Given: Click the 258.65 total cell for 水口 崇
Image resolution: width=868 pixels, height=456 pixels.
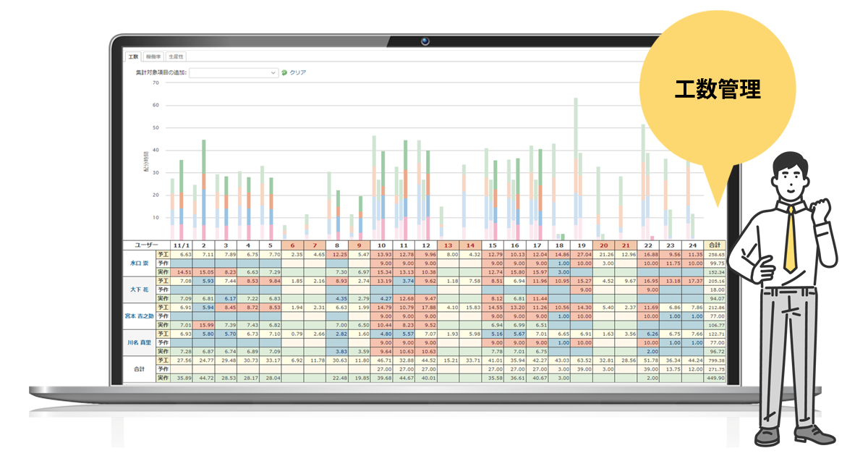Looking at the screenshot, I should (715, 255).
